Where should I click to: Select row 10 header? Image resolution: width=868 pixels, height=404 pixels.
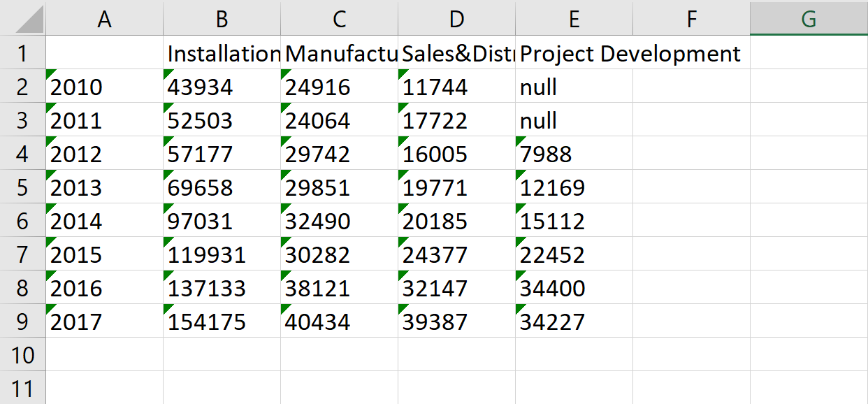[22, 355]
